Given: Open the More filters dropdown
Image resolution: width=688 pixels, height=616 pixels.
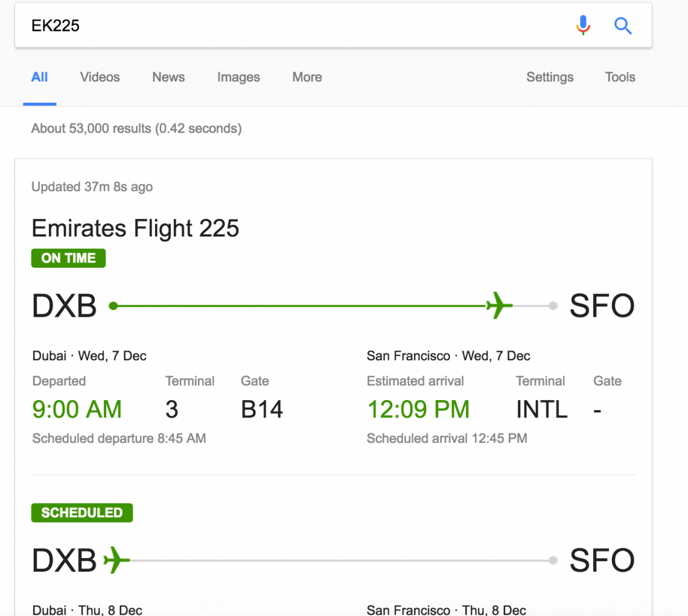Looking at the screenshot, I should [307, 77].
